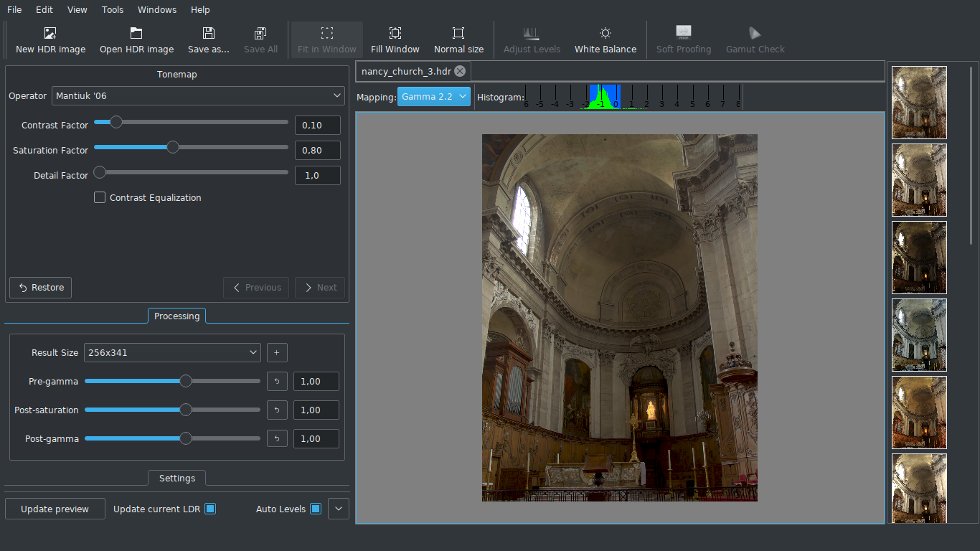980x551 pixels.
Task: Click the Save All toolbar icon
Action: [x=260, y=39]
